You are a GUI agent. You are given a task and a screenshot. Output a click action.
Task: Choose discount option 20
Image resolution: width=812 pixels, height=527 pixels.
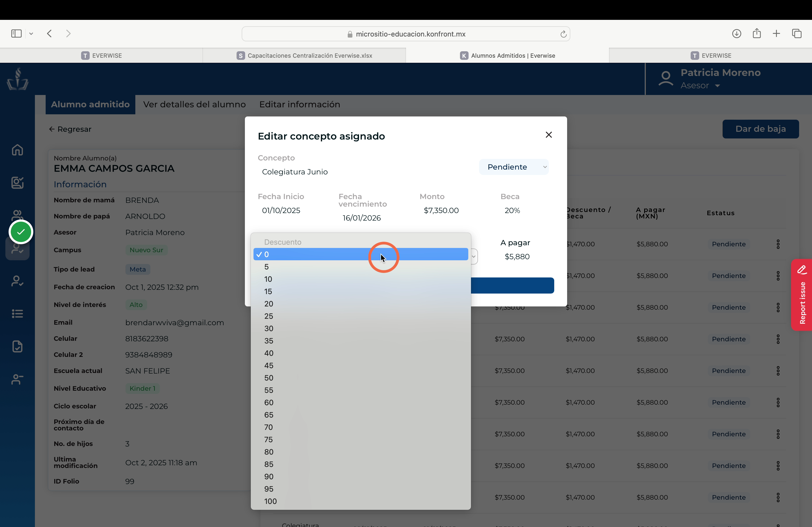[361, 304]
